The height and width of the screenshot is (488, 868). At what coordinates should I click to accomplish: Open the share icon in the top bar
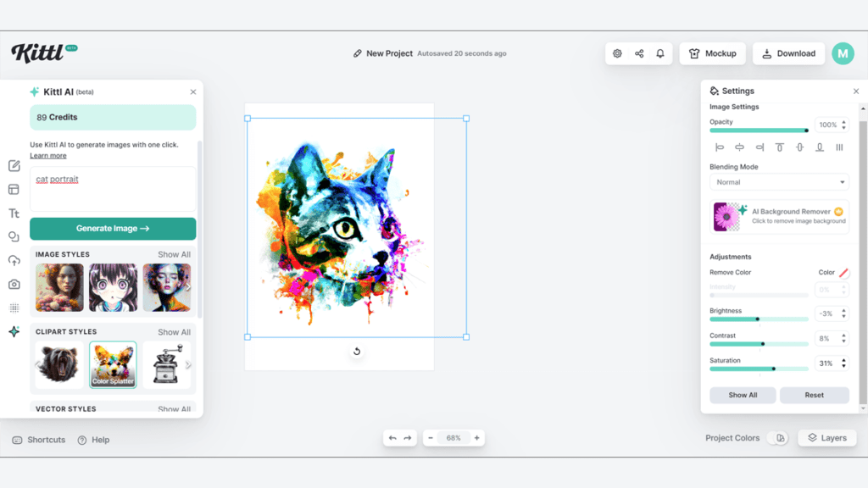638,53
